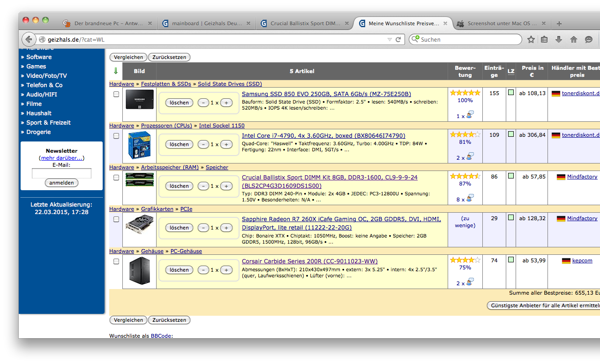This screenshot has height=364, width=600.
Task: Click löschen for Sapphire Radeon R7 260X
Action: tap(179, 228)
